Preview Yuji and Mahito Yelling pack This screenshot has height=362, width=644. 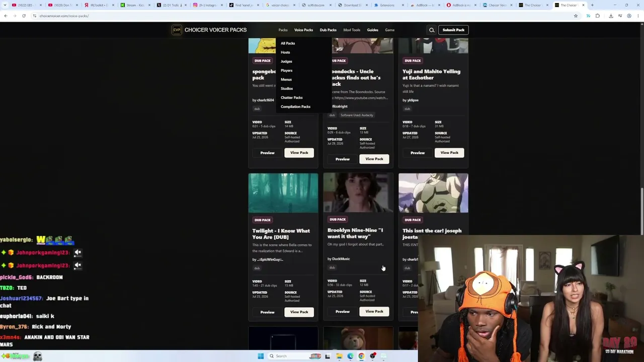[x=418, y=153]
